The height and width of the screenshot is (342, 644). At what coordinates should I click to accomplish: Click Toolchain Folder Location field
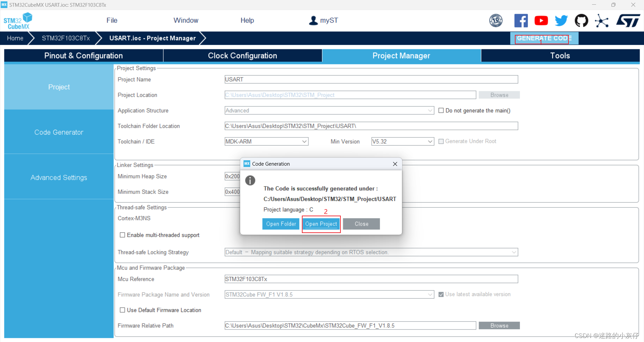(x=371, y=126)
